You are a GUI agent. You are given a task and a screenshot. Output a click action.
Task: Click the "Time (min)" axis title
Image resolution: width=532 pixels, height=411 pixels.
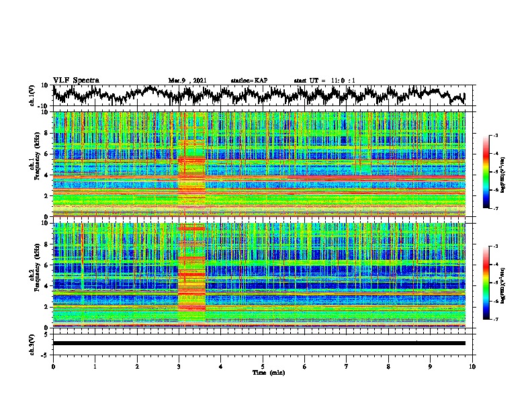coord(269,373)
